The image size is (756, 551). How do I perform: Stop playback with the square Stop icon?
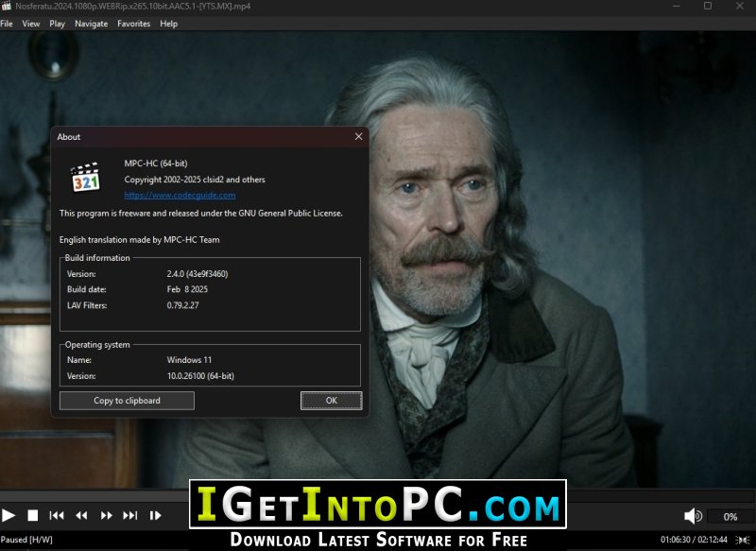click(33, 515)
